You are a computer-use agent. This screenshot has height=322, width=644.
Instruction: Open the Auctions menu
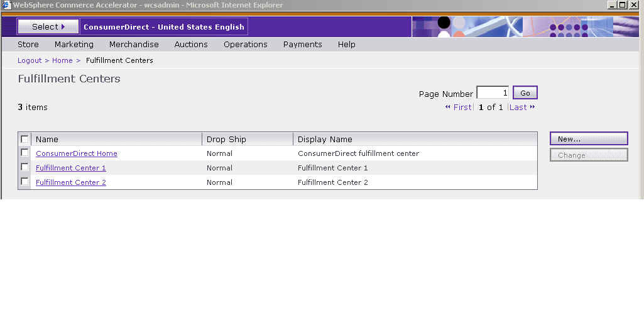tap(191, 45)
